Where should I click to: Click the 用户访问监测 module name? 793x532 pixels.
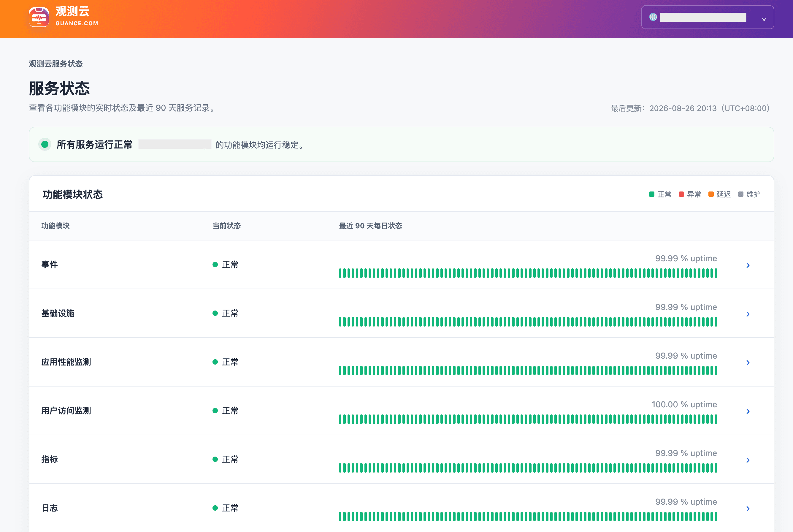click(66, 411)
